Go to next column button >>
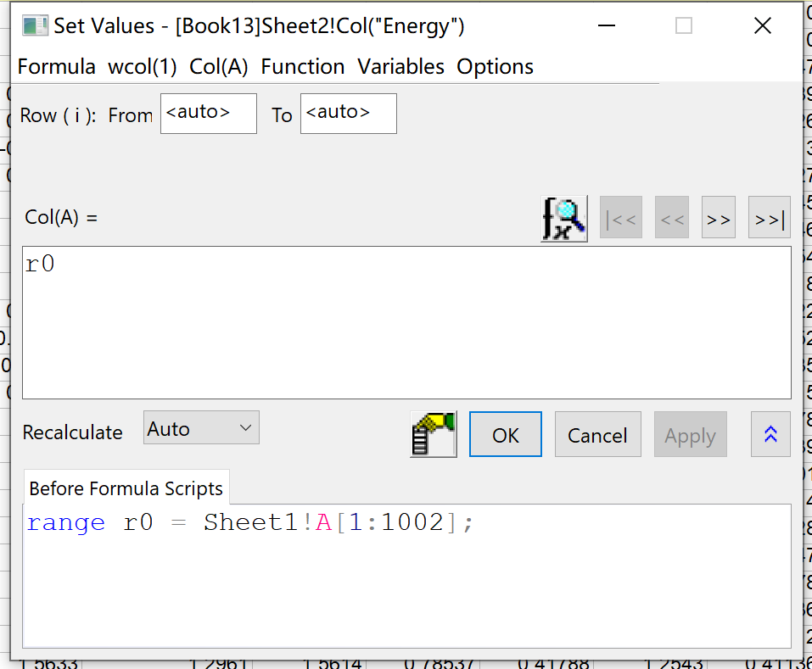Viewport: 812px width, 669px height. [719, 217]
